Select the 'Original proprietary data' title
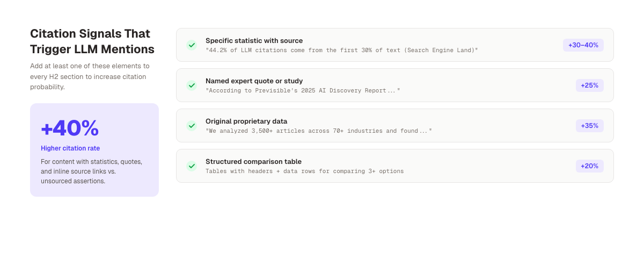The height and width of the screenshot is (258, 644). click(x=246, y=121)
